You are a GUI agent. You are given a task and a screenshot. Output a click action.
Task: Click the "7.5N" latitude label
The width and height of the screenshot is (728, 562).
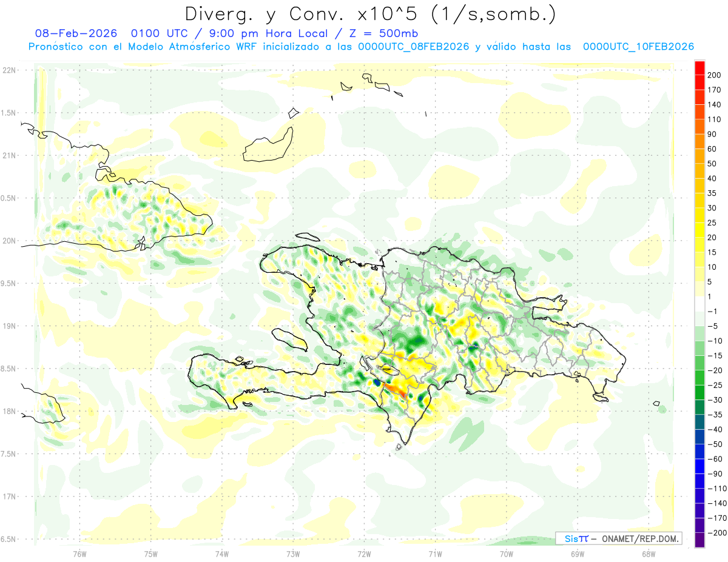point(9,453)
